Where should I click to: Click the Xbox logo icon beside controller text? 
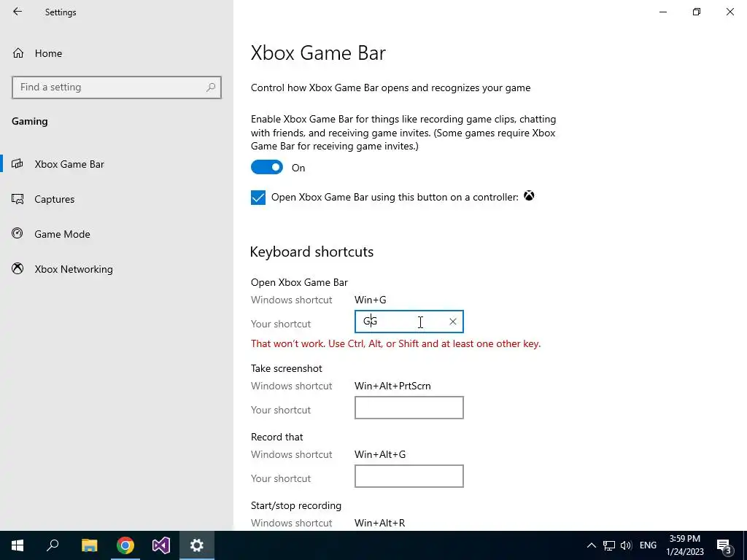(529, 195)
